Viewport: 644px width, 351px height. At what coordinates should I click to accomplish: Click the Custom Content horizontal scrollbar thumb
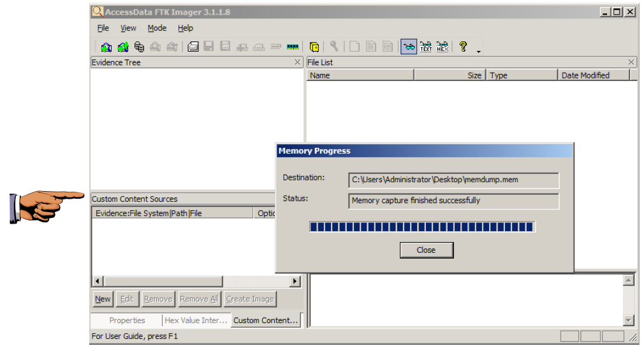163,281
